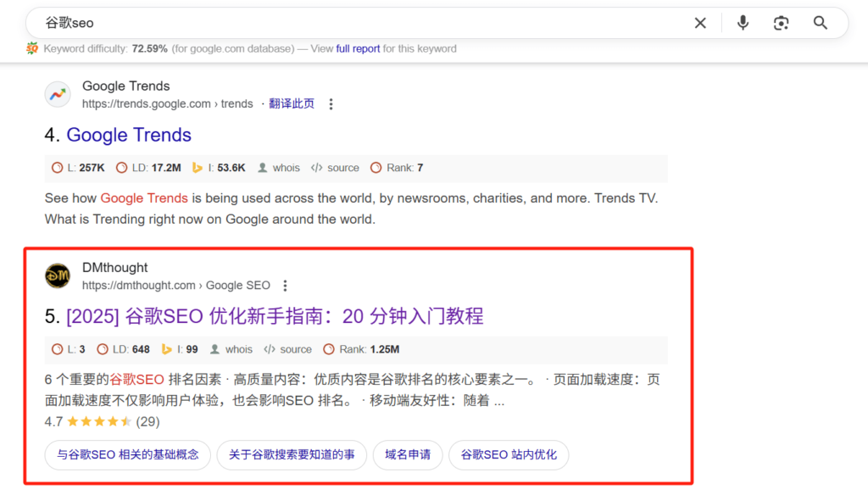Screen dimensions: 868x495
Task: Clear the search box with the X icon
Action: 700,23
